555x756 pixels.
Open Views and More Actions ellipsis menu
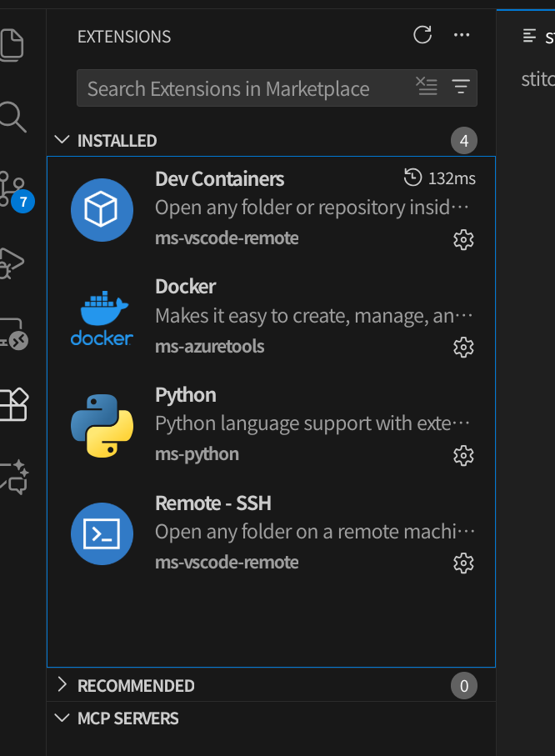coord(462,35)
